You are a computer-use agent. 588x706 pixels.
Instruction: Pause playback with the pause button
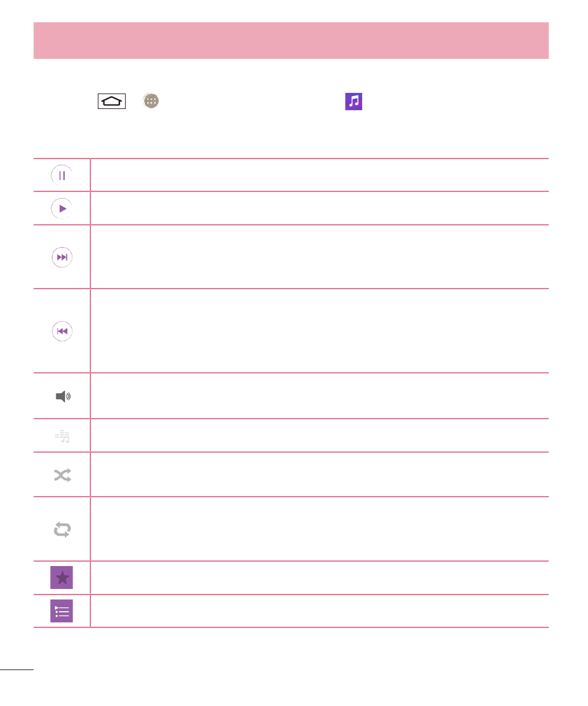coord(62,175)
